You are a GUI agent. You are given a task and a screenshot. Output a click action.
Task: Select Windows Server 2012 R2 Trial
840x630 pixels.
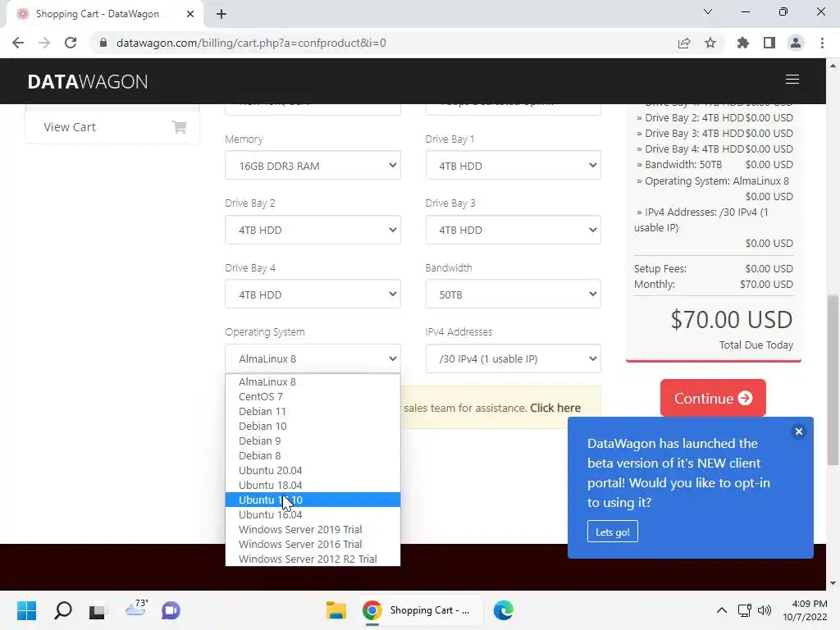pos(313,559)
